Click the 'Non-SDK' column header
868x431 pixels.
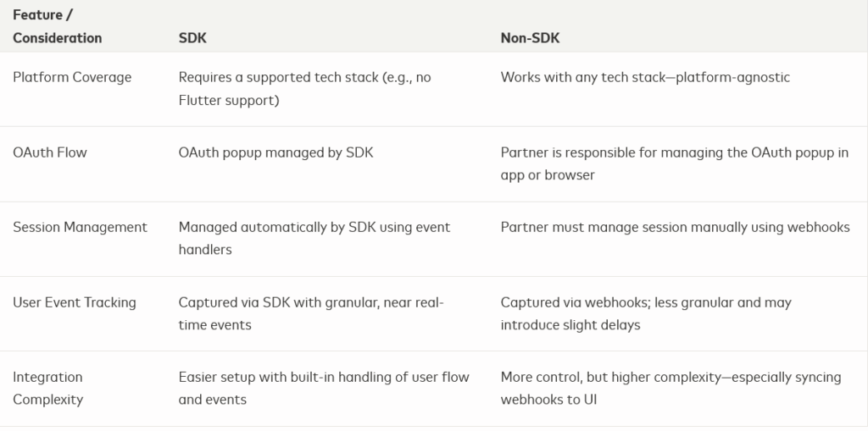coord(530,38)
